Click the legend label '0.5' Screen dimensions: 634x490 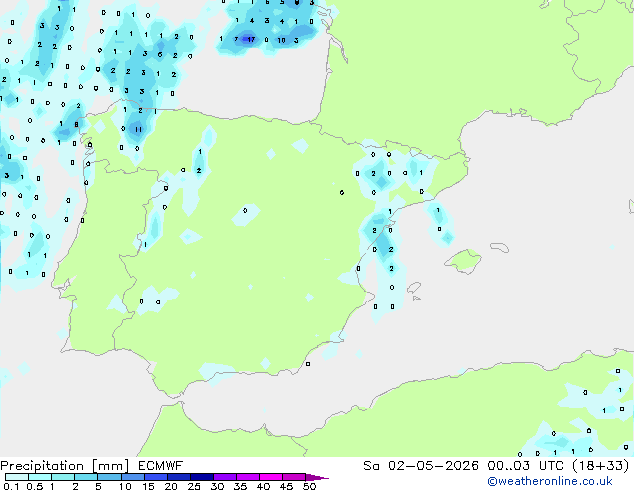(34, 486)
